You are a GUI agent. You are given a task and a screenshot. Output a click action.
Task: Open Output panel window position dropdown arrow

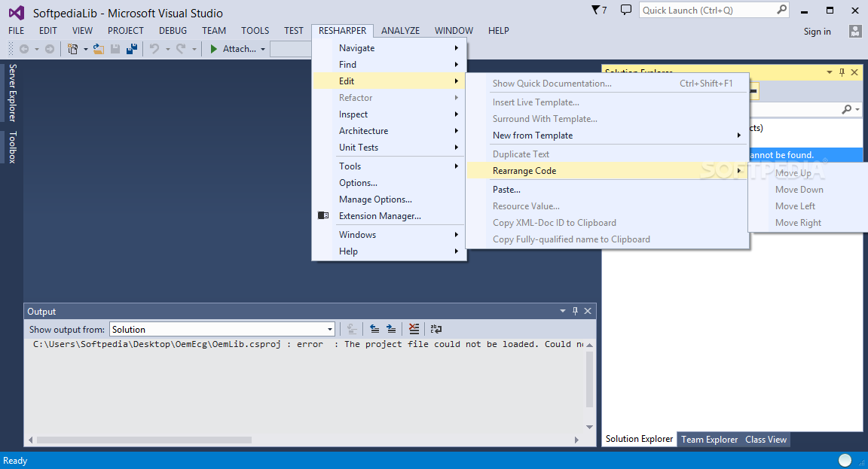tap(562, 312)
